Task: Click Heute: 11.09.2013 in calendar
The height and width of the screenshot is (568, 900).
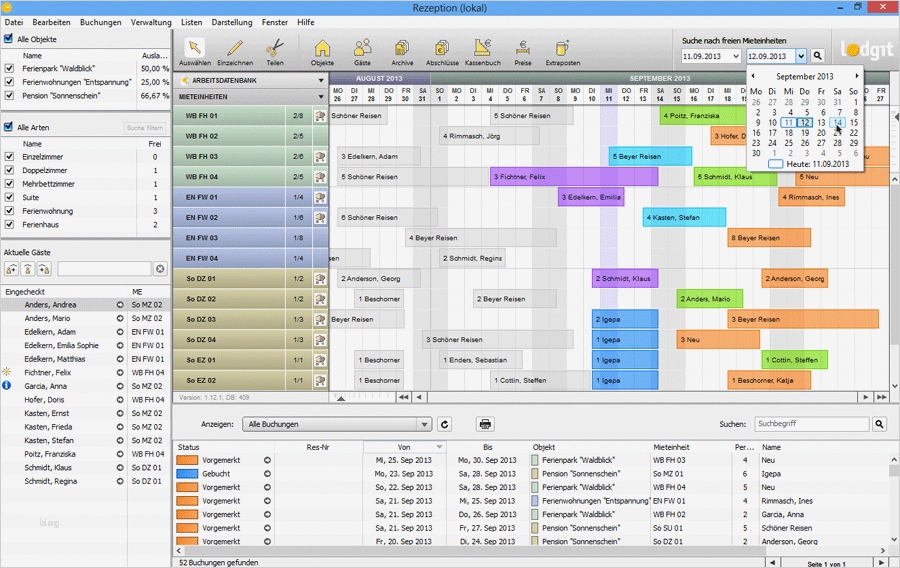Action: click(x=809, y=164)
